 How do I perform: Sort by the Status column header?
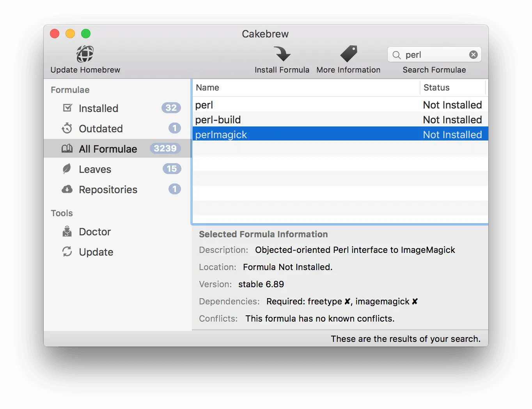(x=453, y=88)
